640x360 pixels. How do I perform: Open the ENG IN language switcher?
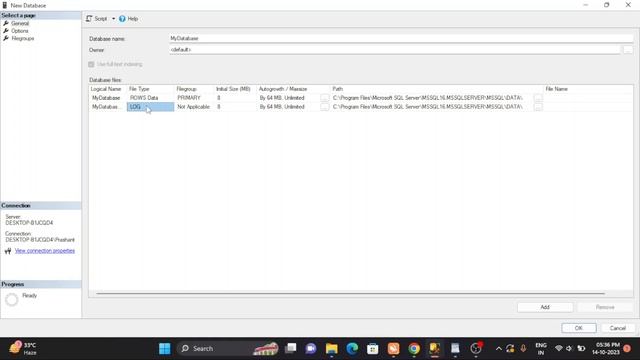541,349
